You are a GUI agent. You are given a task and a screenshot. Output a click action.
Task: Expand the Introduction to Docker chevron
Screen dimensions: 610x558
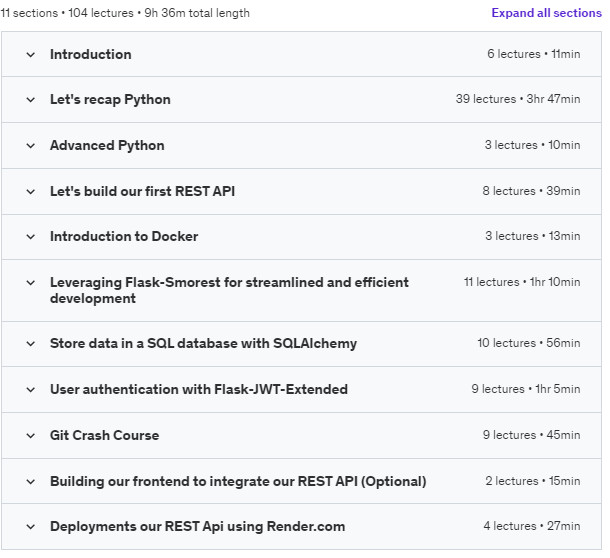tap(31, 237)
